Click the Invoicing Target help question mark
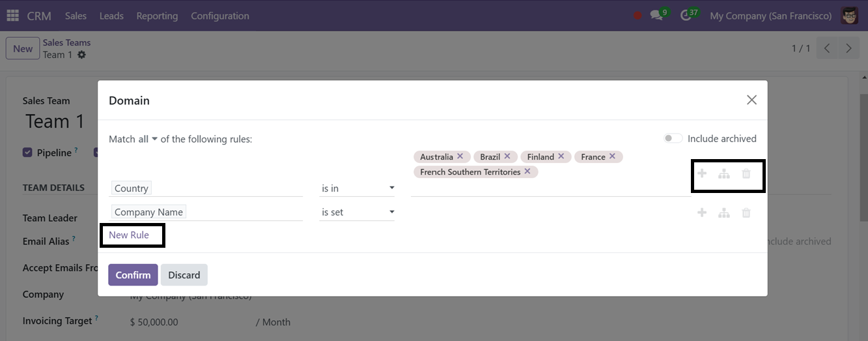This screenshot has height=341, width=868. coord(96,318)
